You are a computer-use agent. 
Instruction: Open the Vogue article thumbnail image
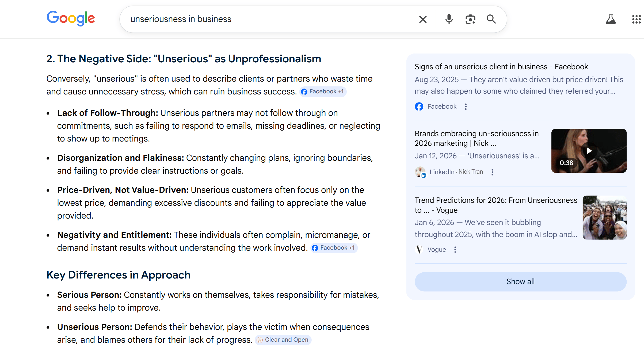click(604, 218)
